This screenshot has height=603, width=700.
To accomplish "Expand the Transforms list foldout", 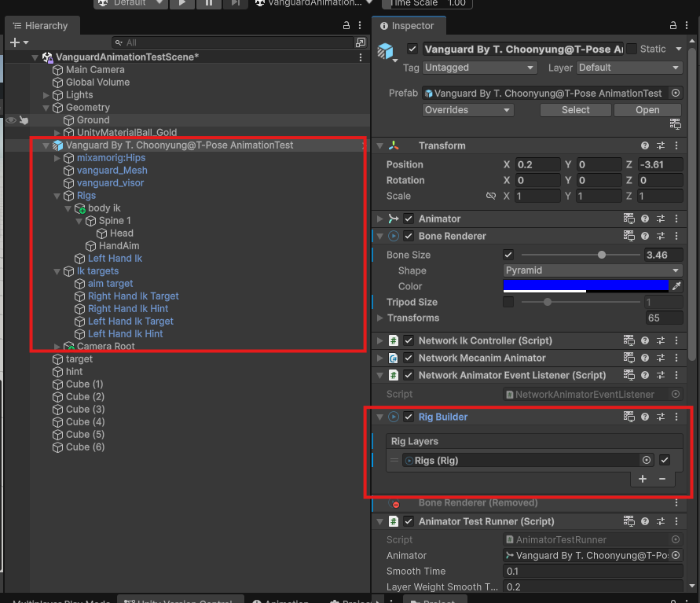I will pos(380,318).
